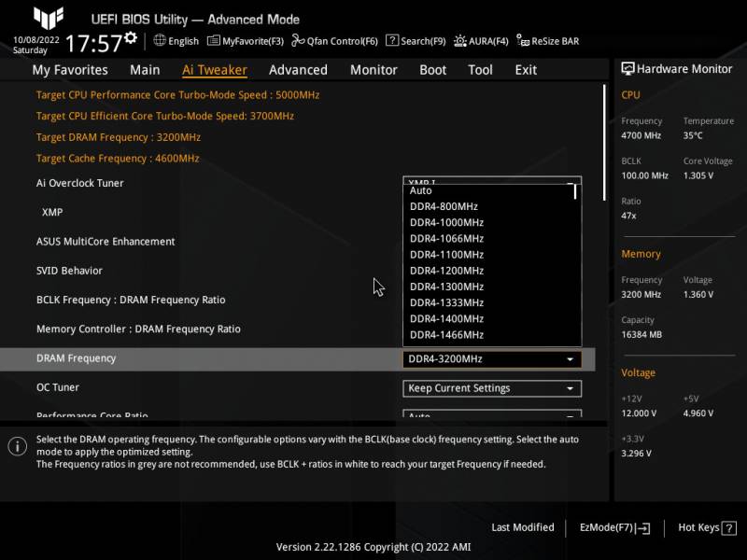Click the main settings page scrollbar

point(604,143)
